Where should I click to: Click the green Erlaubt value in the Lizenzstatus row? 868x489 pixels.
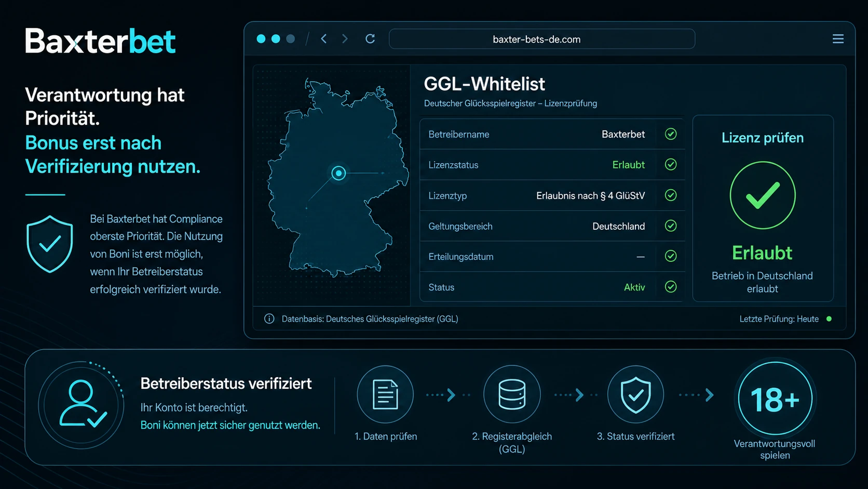point(629,165)
